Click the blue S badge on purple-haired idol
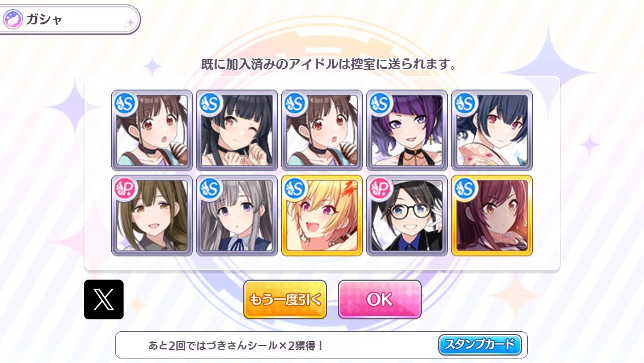644x363 pixels. point(380,104)
